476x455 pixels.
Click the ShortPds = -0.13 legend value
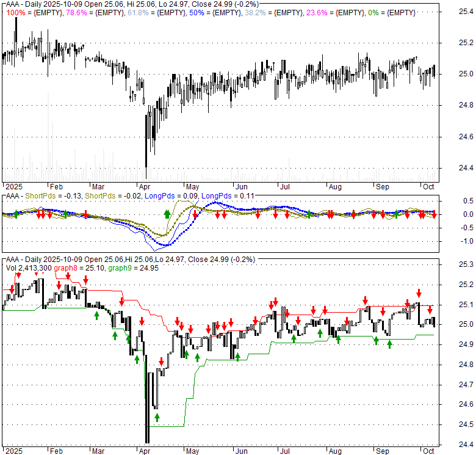(53, 196)
